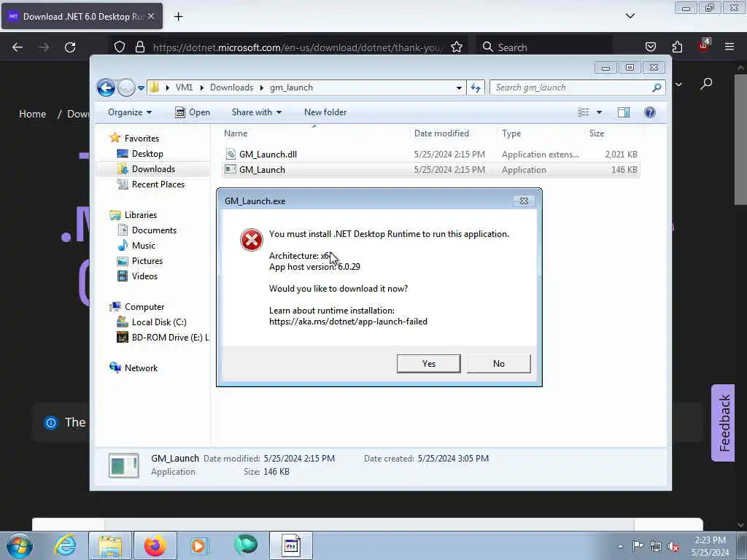
Task: Open view options dropdown arrow
Action: point(599,112)
